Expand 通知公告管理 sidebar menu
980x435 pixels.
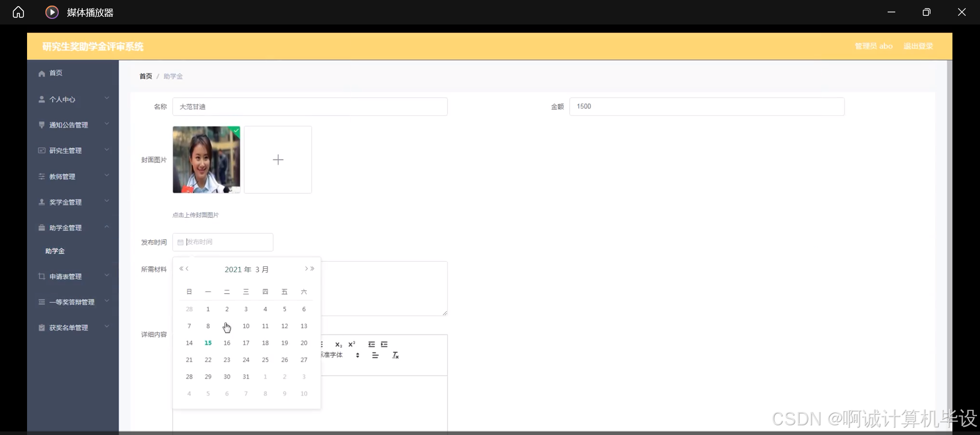73,125
